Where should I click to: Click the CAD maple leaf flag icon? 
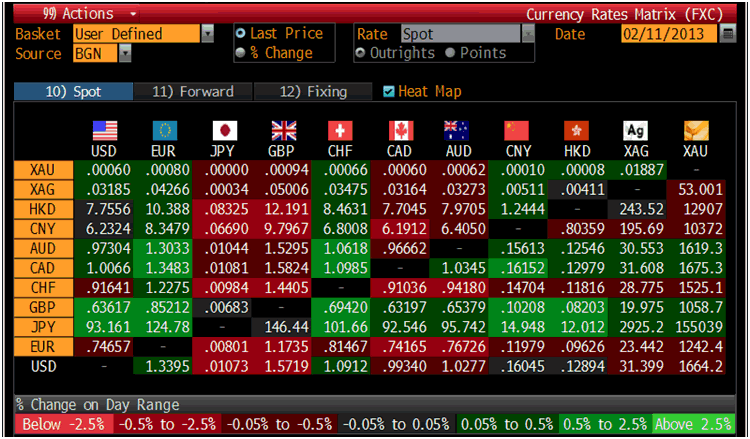pos(401,131)
